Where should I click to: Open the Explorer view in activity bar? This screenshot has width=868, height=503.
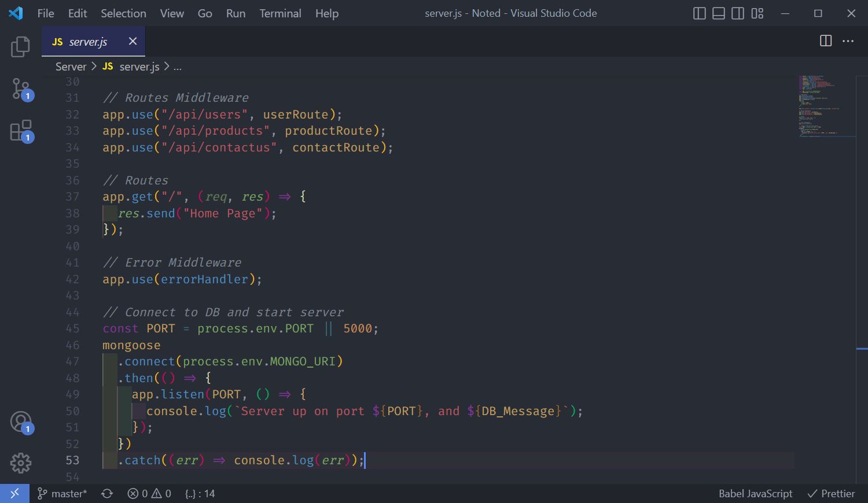[x=20, y=47]
